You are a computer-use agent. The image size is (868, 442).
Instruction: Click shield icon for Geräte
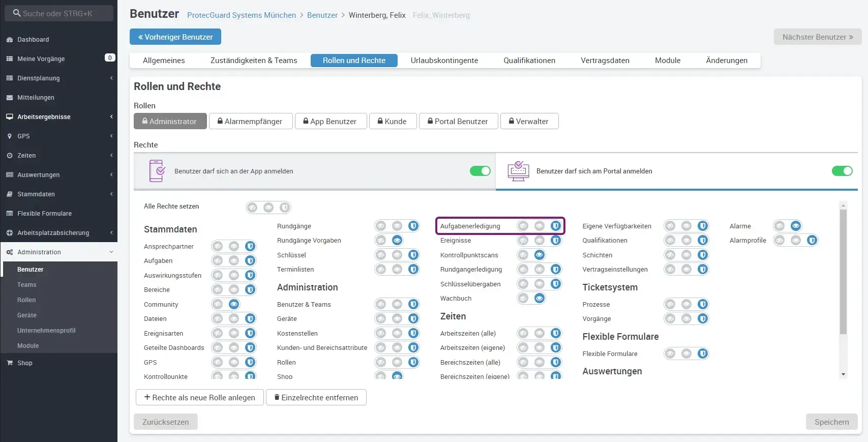tap(413, 319)
